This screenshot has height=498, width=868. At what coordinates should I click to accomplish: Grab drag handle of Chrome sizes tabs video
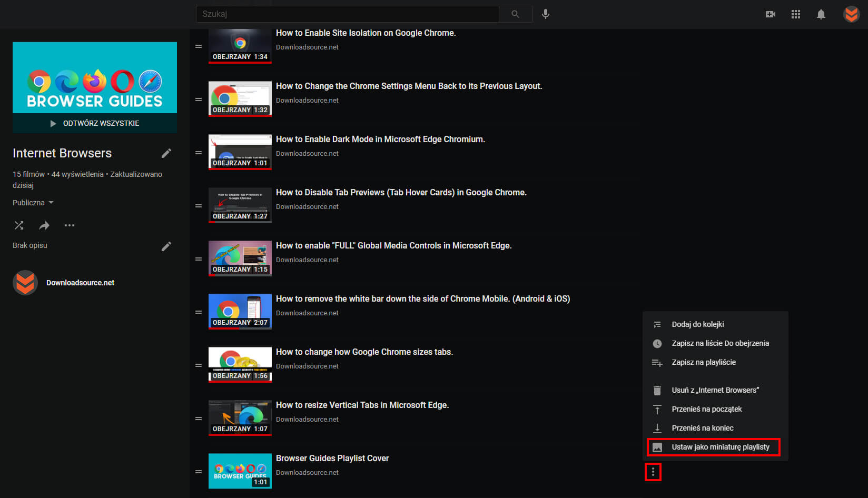tap(199, 365)
